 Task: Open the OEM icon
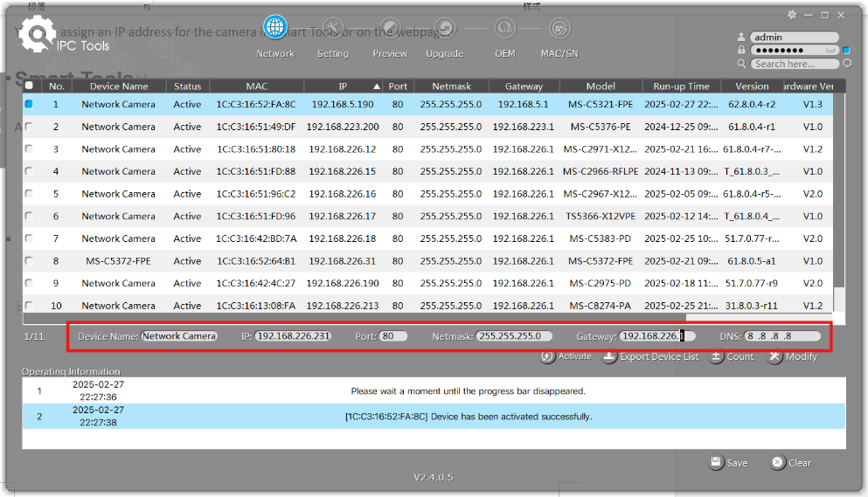click(x=505, y=28)
